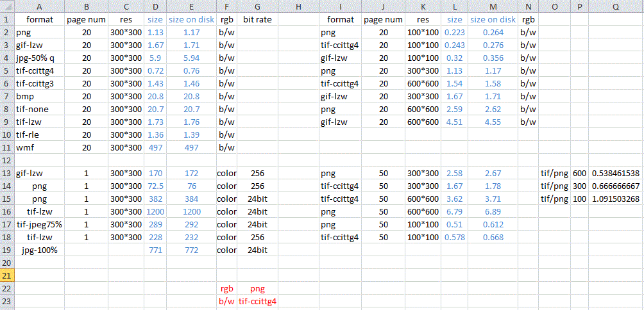644x310 pixels.
Task: Select cell containing 0.538461538
Action: click(616, 173)
